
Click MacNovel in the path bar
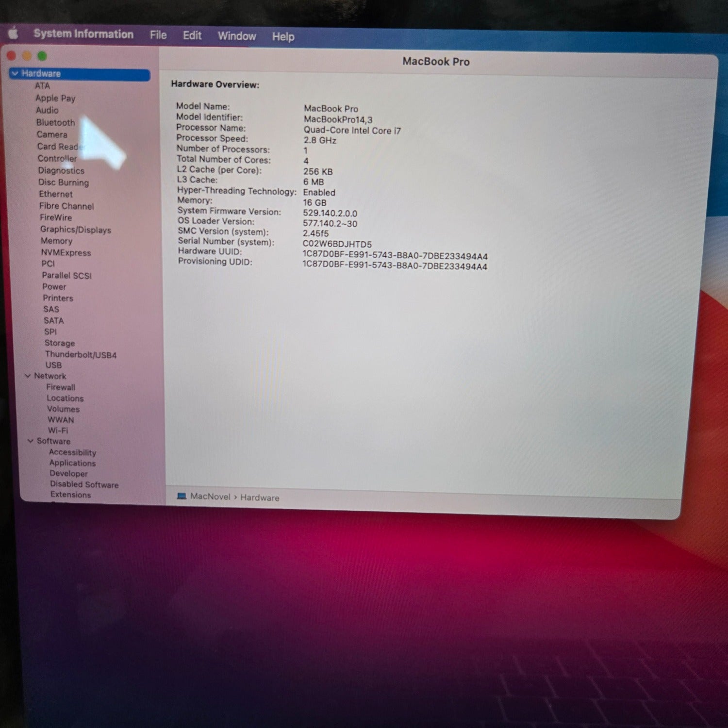pos(210,496)
